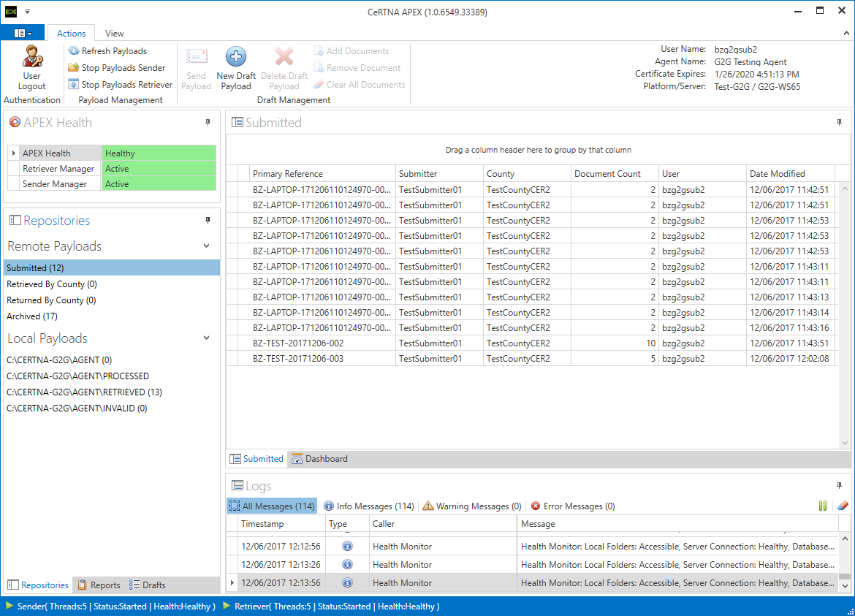This screenshot has height=616, width=855.
Task: Stop the Payloads Sender
Action: point(74,68)
